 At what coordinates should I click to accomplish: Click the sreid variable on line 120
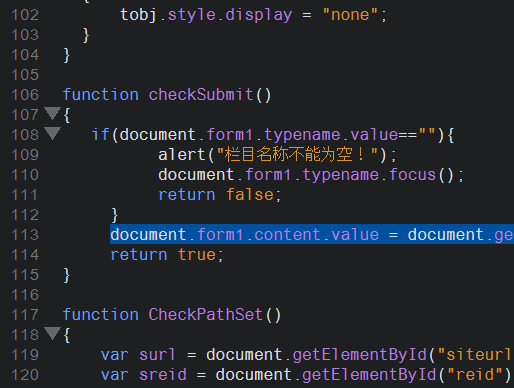point(163,375)
